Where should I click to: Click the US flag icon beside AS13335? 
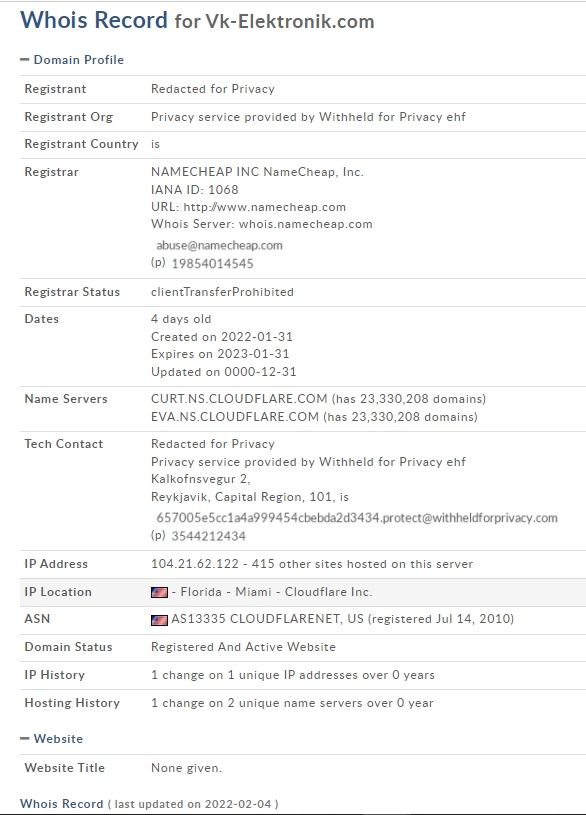[x=159, y=620]
